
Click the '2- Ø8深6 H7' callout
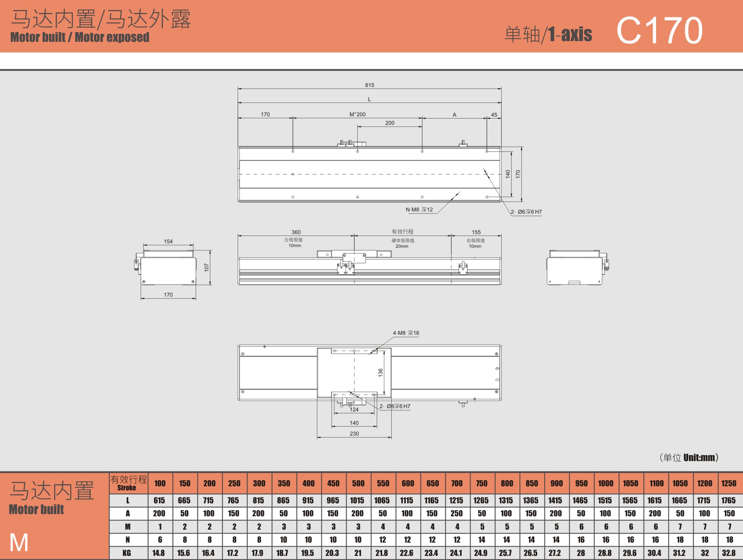[395, 406]
